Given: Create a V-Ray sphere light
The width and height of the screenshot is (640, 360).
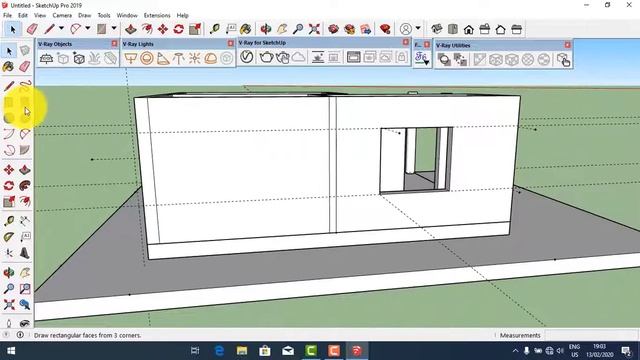Looking at the screenshot, I should point(147,58).
